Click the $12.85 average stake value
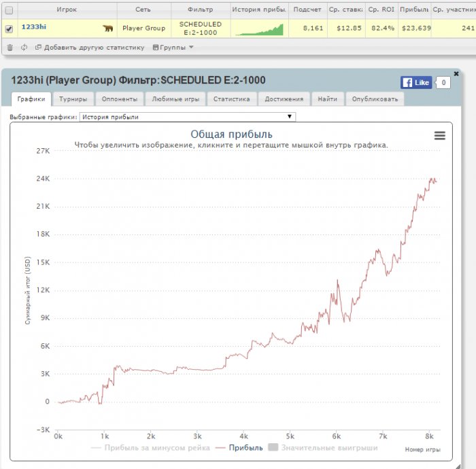The height and width of the screenshot is (469, 476). pyautogui.click(x=349, y=29)
